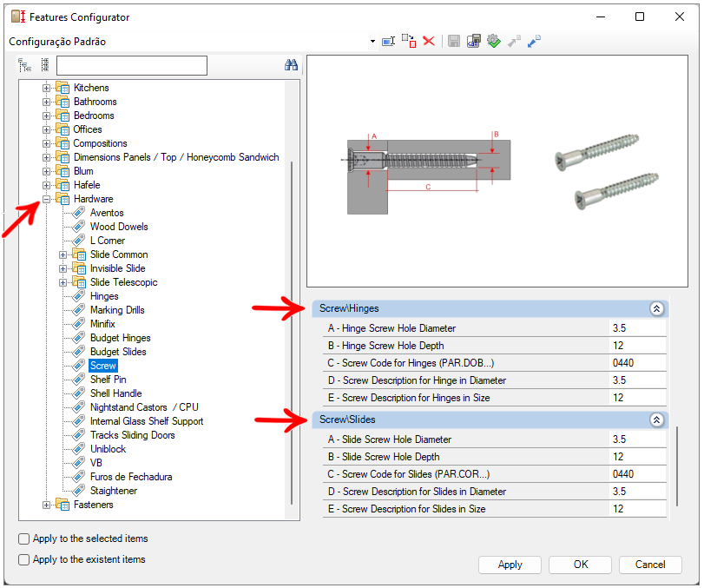Select the highlighted Screw item
This screenshot has height=588, width=704.
click(x=103, y=366)
